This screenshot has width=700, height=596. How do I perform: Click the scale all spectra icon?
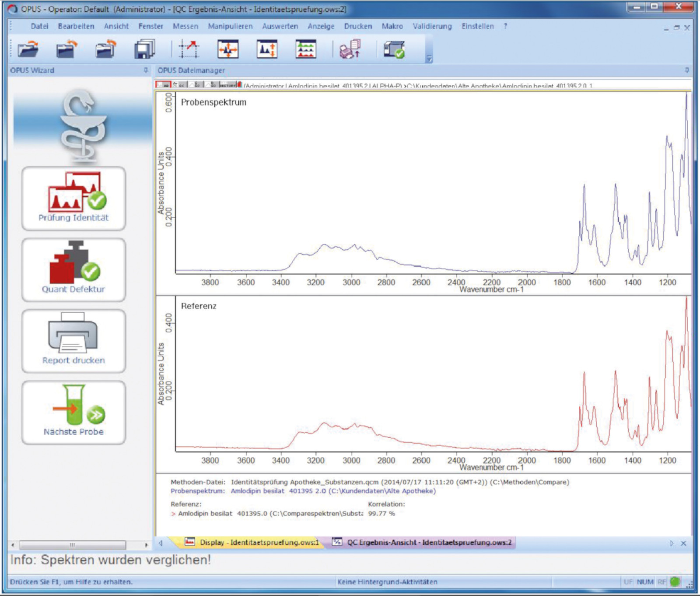pos(228,49)
